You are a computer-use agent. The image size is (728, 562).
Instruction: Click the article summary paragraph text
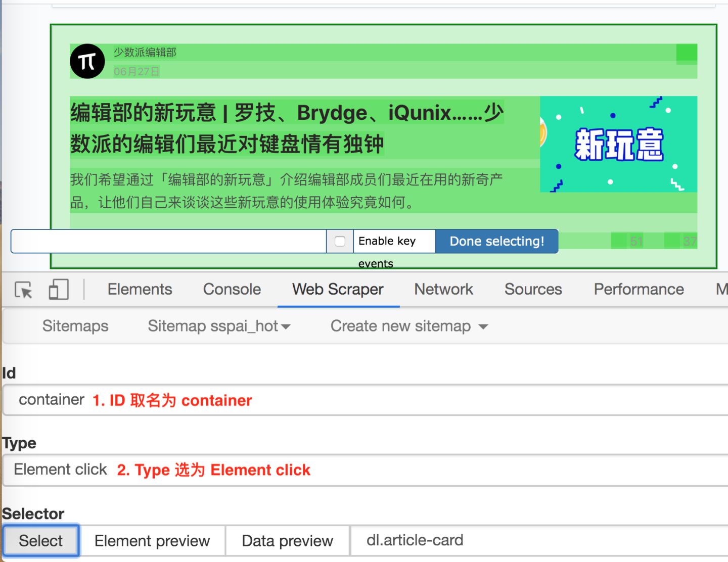click(287, 191)
